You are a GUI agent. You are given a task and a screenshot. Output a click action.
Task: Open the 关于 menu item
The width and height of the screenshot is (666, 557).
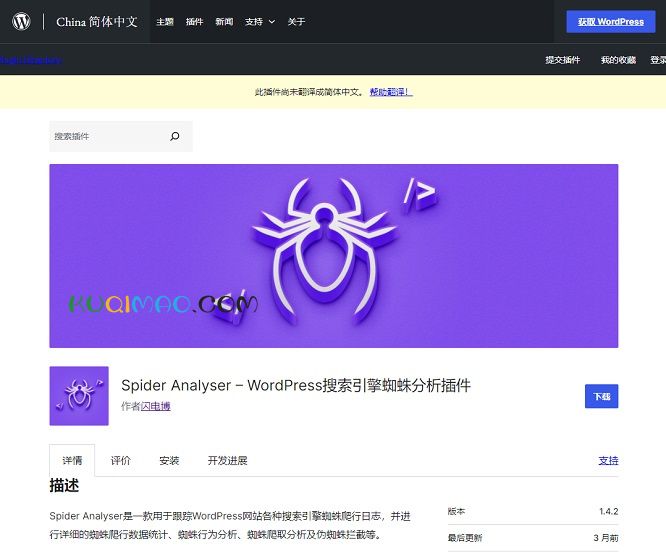[x=296, y=22]
